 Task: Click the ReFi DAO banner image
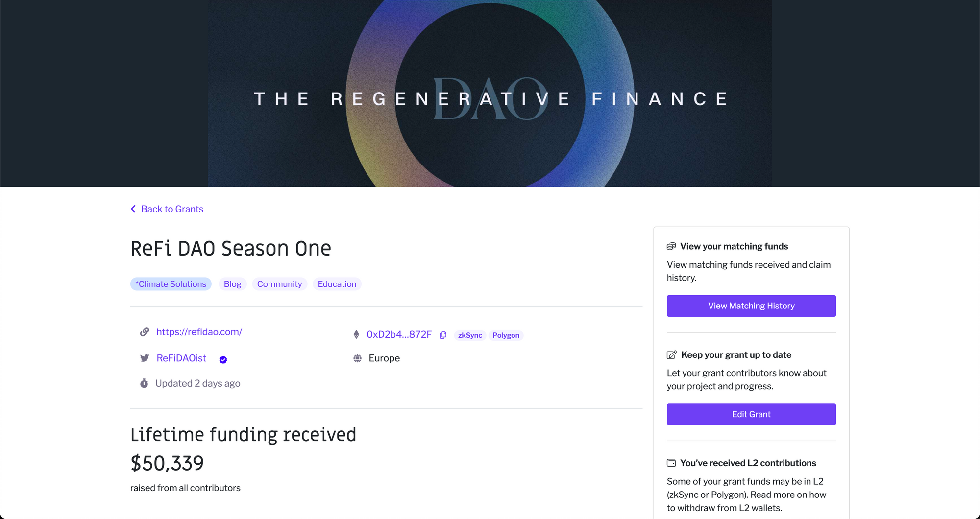pyautogui.click(x=490, y=93)
